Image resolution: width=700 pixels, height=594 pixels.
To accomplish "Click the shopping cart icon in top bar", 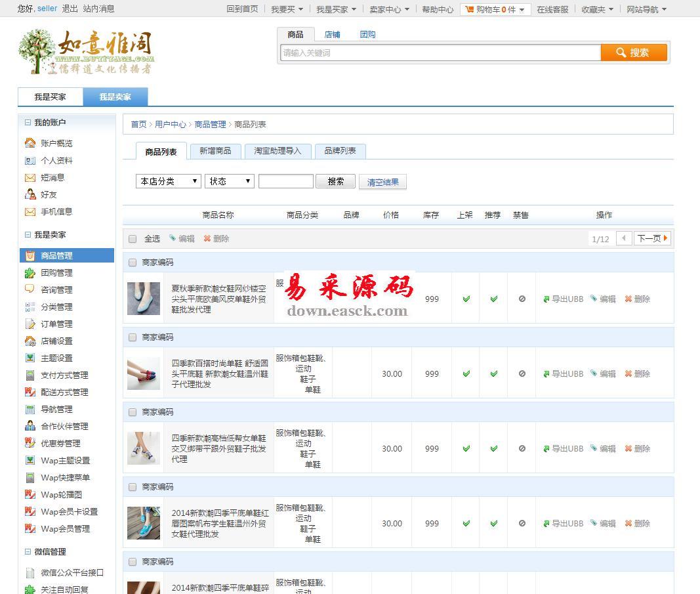I will pos(470,9).
